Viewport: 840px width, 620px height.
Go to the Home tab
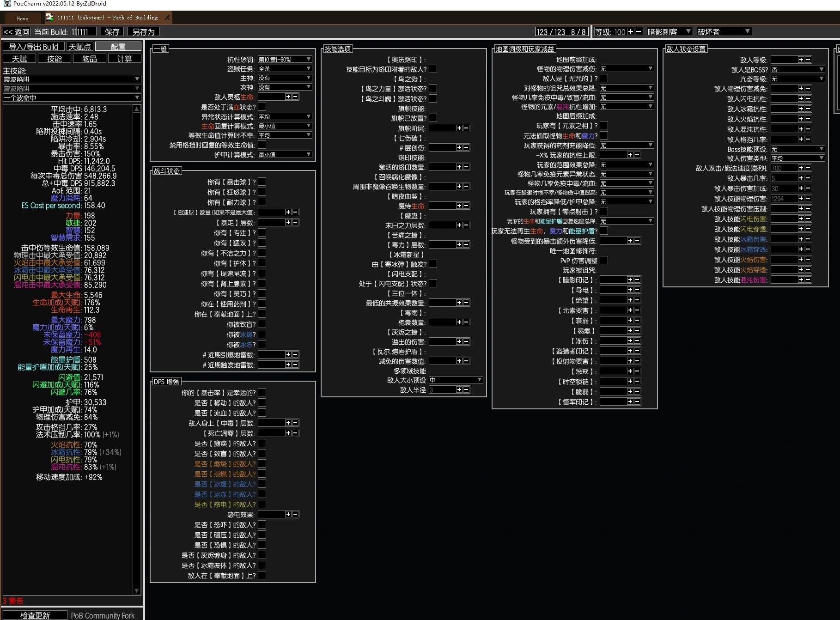[x=22, y=18]
